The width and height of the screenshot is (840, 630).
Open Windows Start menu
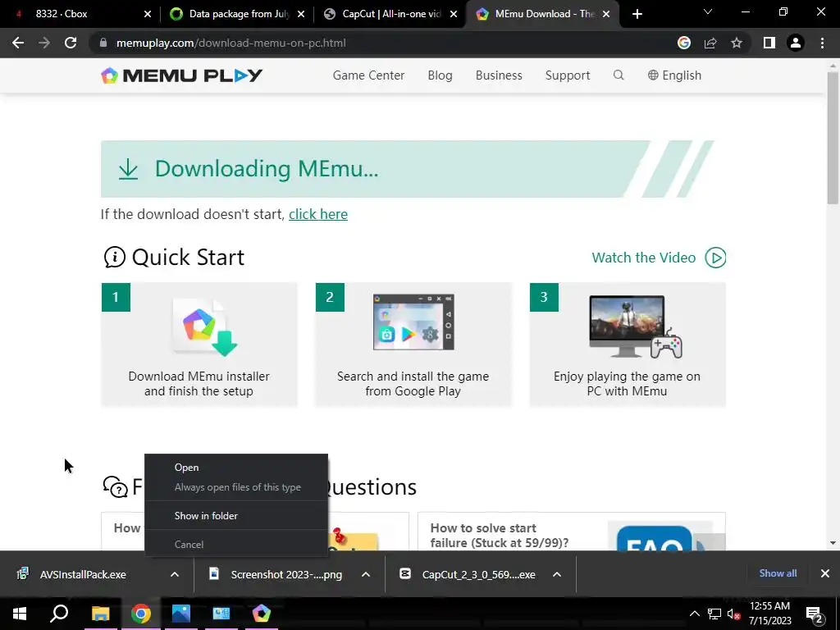click(x=20, y=614)
